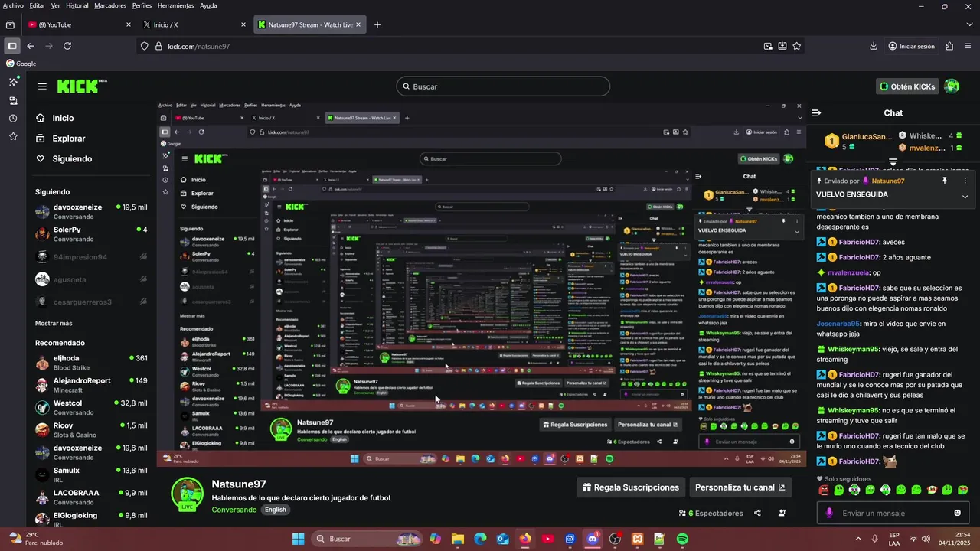Toggle the Firefox sidebar button
This screenshot has height=551, width=980.
tap(12, 46)
